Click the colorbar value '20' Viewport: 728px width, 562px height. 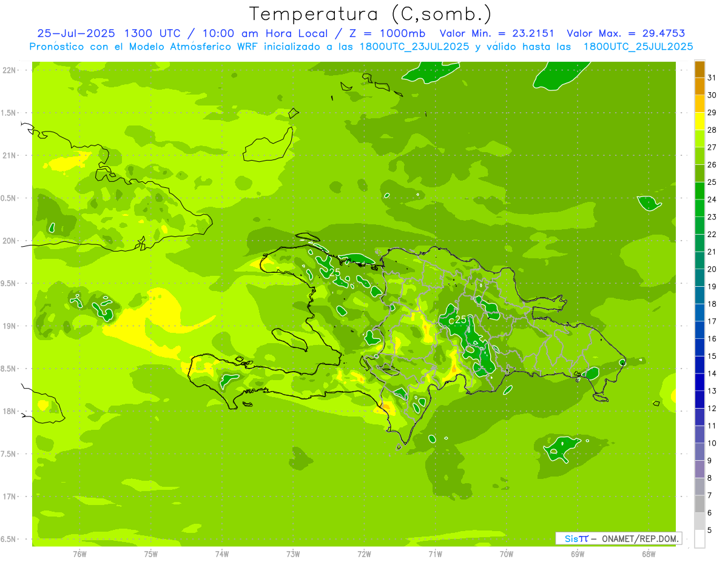712,269
